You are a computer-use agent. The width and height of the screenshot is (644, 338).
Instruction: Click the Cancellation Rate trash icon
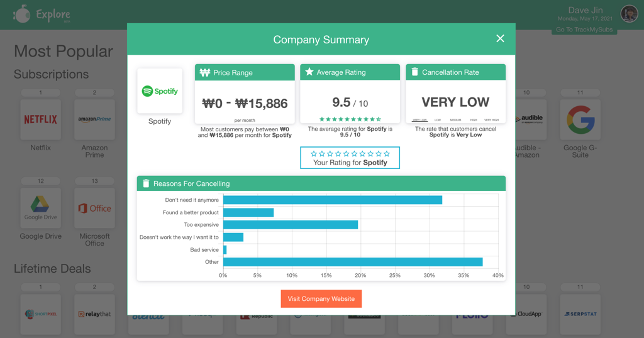[x=415, y=72]
